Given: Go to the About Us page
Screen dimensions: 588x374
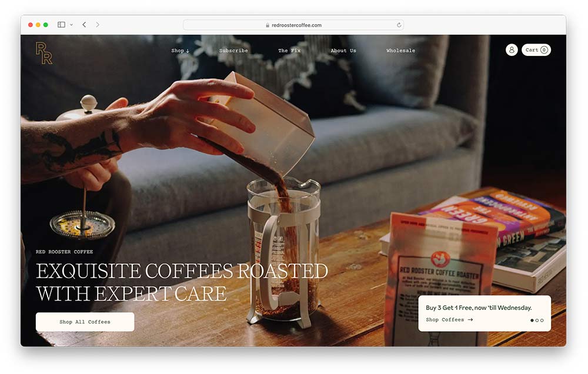Looking at the screenshot, I should pyautogui.click(x=343, y=51).
